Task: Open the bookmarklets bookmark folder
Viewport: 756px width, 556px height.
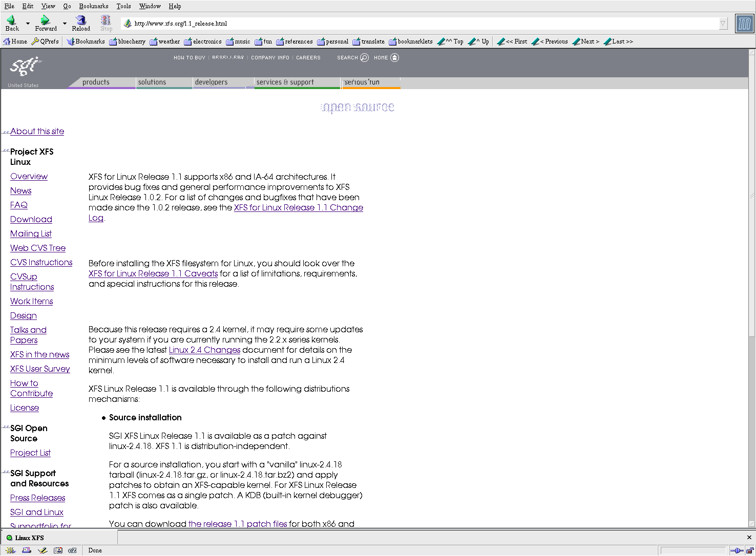Action: 411,41
